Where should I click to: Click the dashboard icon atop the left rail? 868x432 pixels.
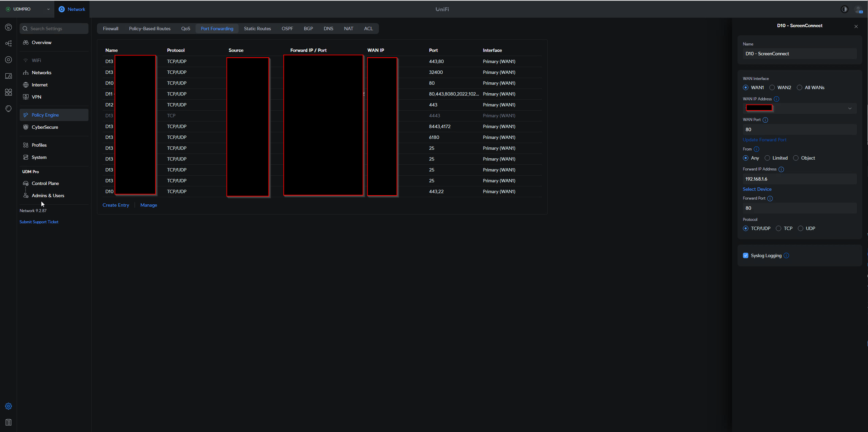coord(8,27)
